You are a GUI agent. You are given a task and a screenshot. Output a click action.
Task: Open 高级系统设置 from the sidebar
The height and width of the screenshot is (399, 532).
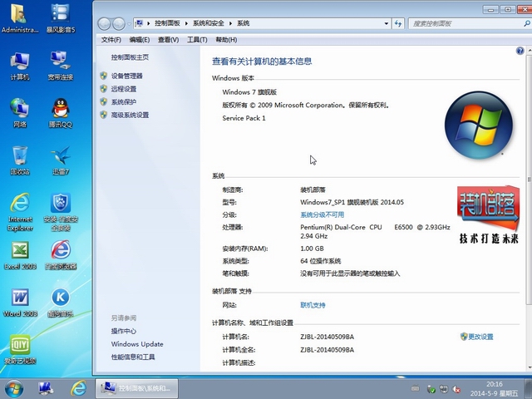tap(130, 115)
